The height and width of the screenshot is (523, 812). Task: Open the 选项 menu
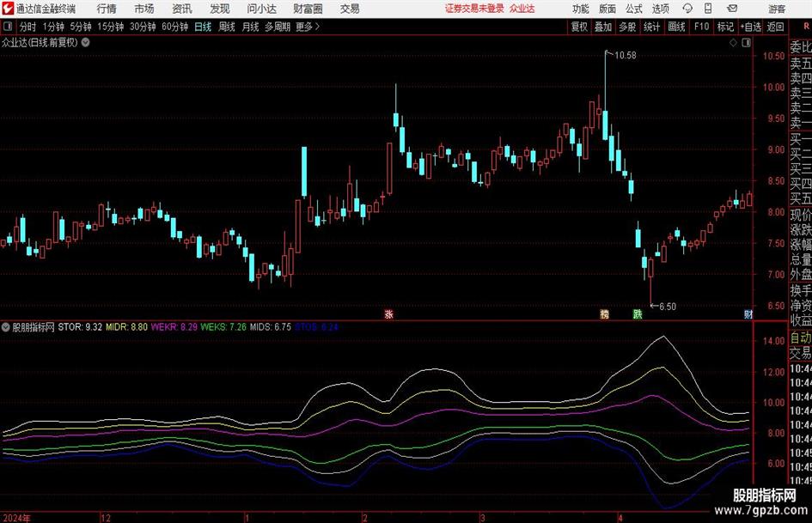[660, 9]
